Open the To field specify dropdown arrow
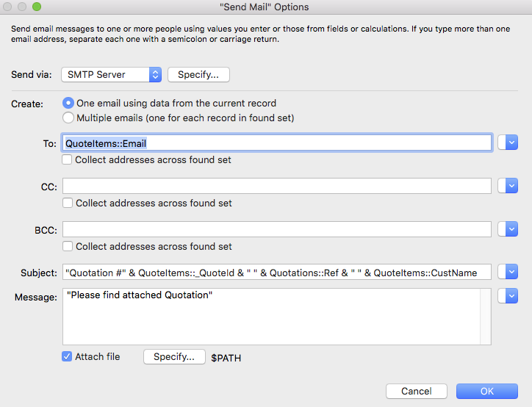The image size is (532, 407). tap(511, 143)
